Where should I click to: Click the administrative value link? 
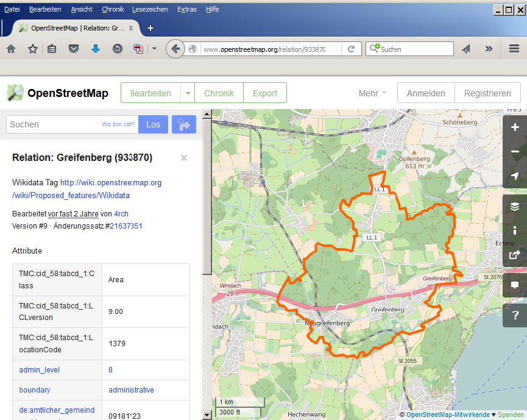(131, 390)
